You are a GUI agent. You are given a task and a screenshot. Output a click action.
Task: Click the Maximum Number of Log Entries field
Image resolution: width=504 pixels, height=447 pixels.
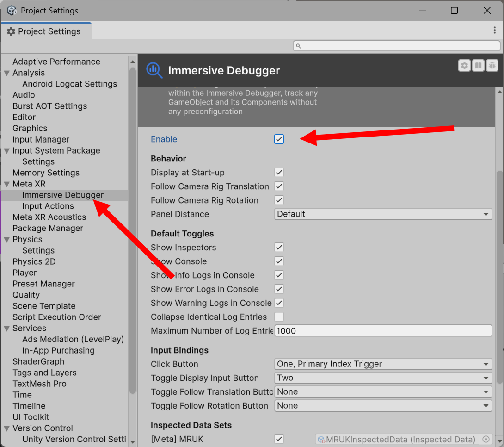click(383, 330)
